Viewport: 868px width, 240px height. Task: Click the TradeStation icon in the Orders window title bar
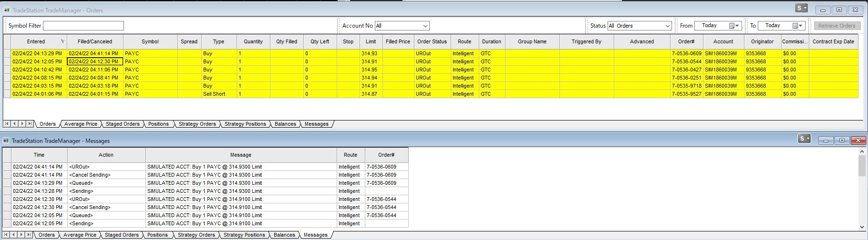tap(7, 10)
